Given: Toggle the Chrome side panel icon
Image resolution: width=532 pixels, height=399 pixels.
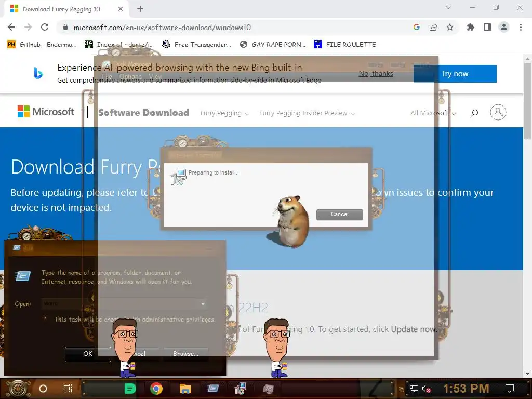Looking at the screenshot, I should 487,27.
